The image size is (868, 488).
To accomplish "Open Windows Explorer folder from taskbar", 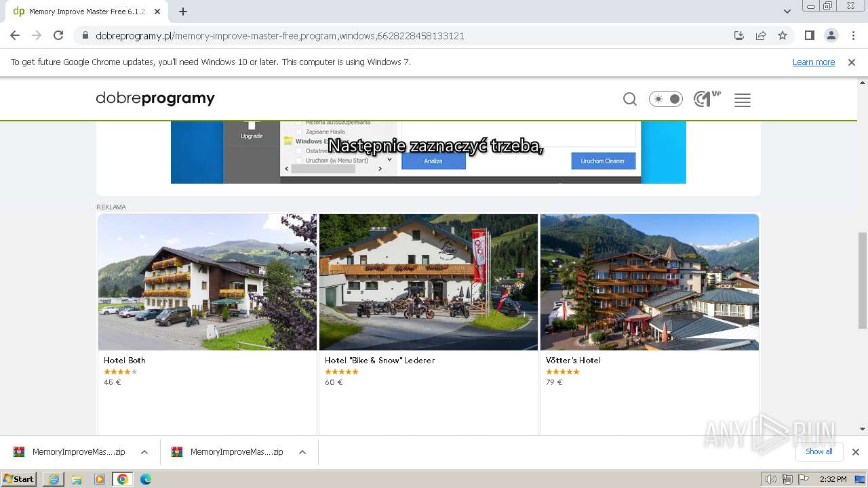I will (x=77, y=479).
